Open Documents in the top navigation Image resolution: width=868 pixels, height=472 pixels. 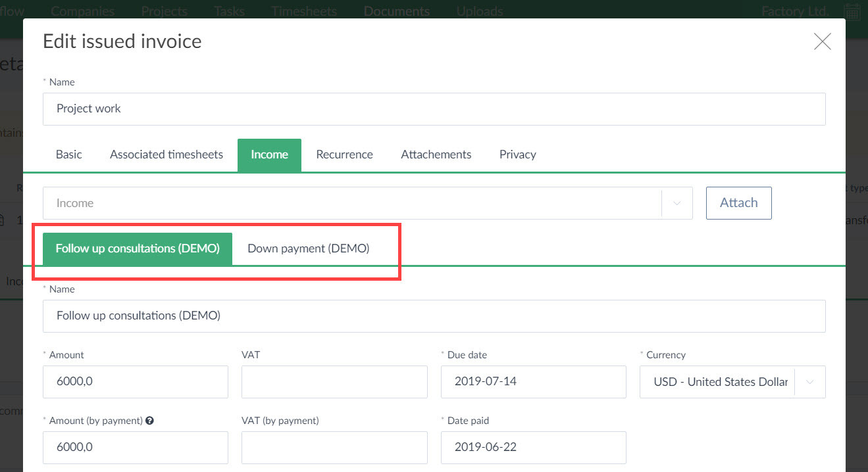click(397, 11)
